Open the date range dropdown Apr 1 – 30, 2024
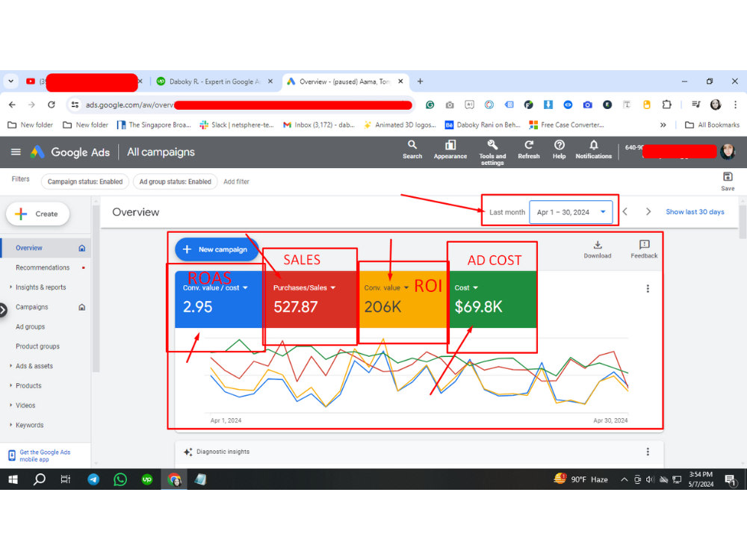 pyautogui.click(x=571, y=212)
